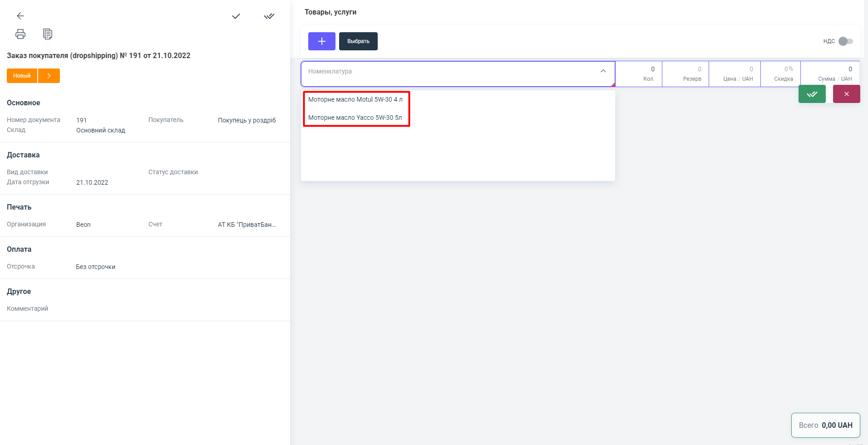Viewport: 868px width, 445px height.
Task: Collapse the Номенклатура dropdown chevron
Action: 603,71
